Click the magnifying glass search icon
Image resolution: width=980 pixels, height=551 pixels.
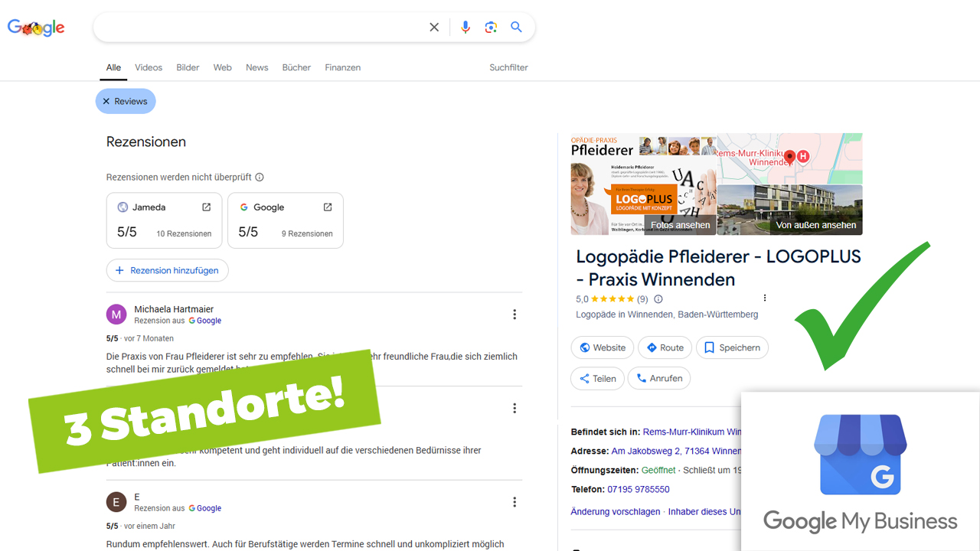(517, 28)
